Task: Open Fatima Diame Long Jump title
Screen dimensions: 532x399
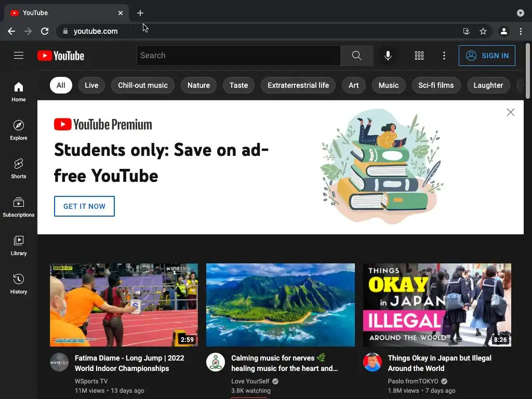Action: [129, 363]
